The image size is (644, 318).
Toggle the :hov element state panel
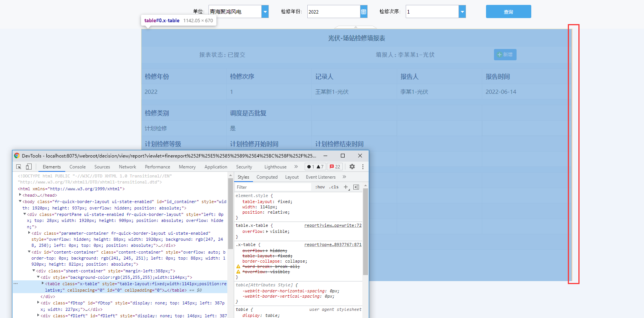320,187
